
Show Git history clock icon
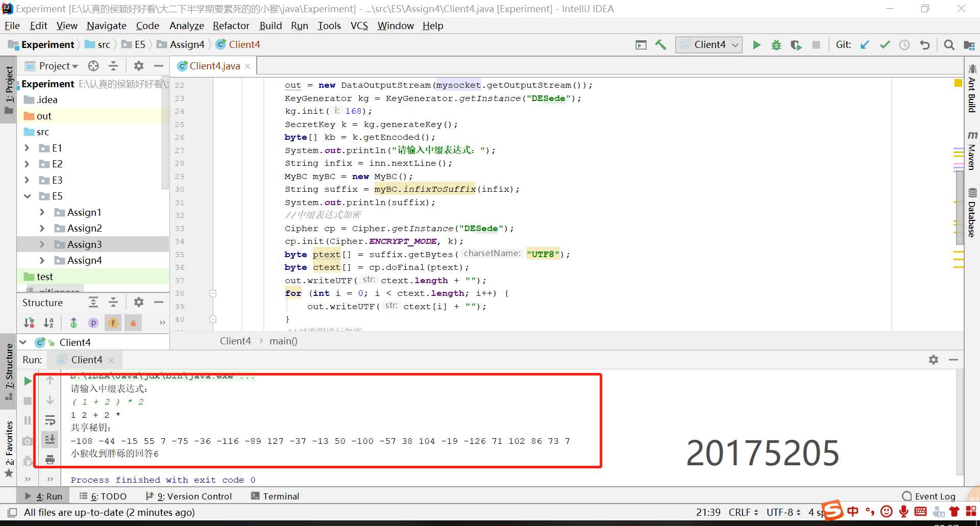[x=904, y=45]
